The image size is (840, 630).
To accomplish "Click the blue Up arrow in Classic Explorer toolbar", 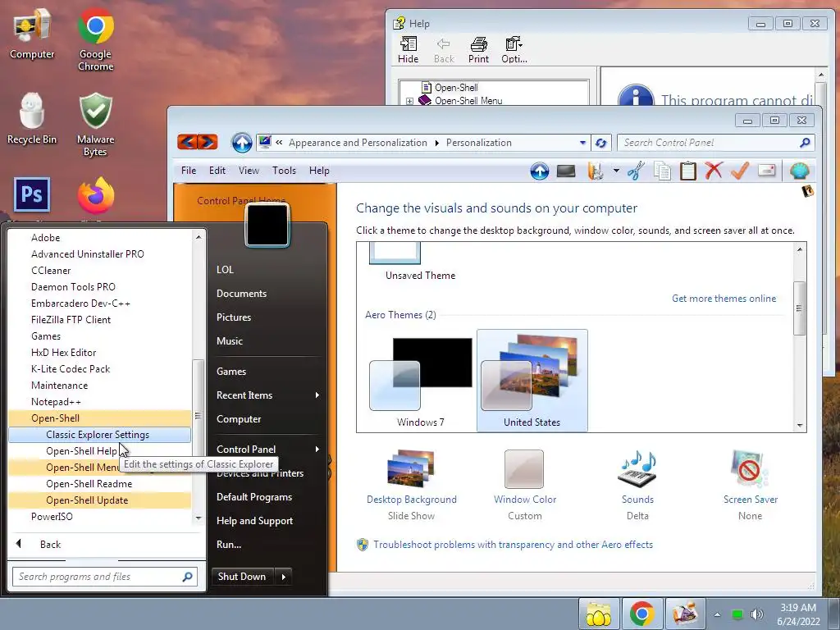I will pos(540,171).
